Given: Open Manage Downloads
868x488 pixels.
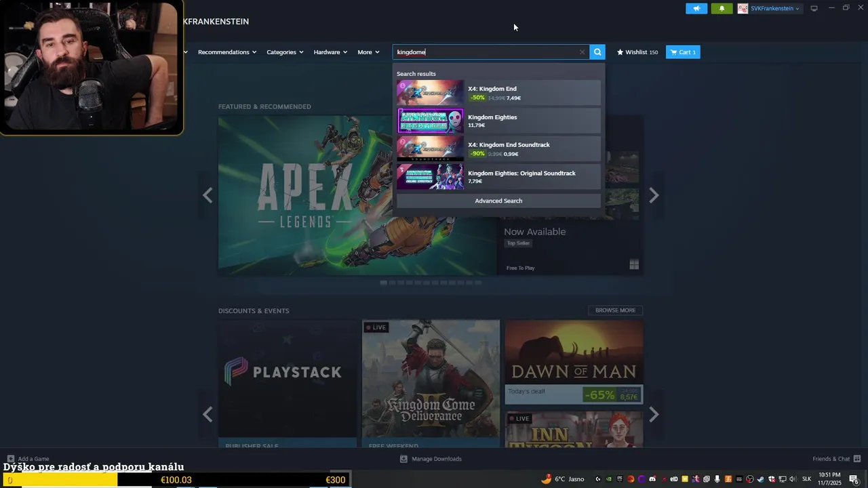Looking at the screenshot, I should pos(431,459).
